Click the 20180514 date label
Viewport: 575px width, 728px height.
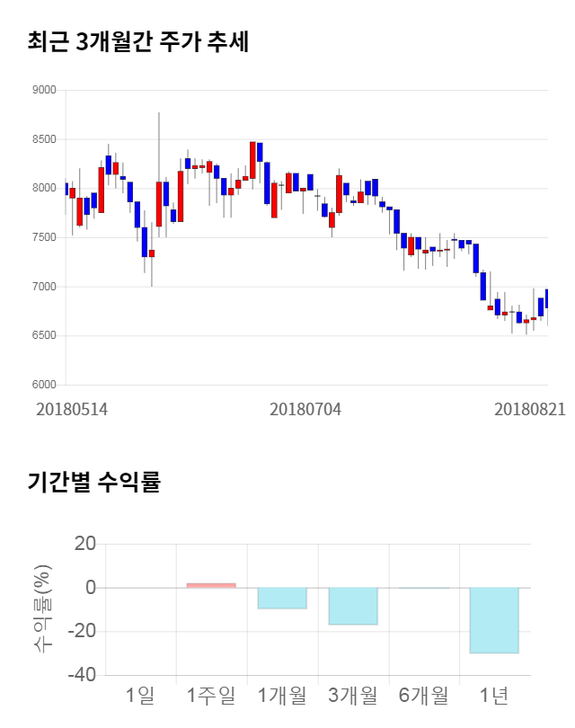72,409
